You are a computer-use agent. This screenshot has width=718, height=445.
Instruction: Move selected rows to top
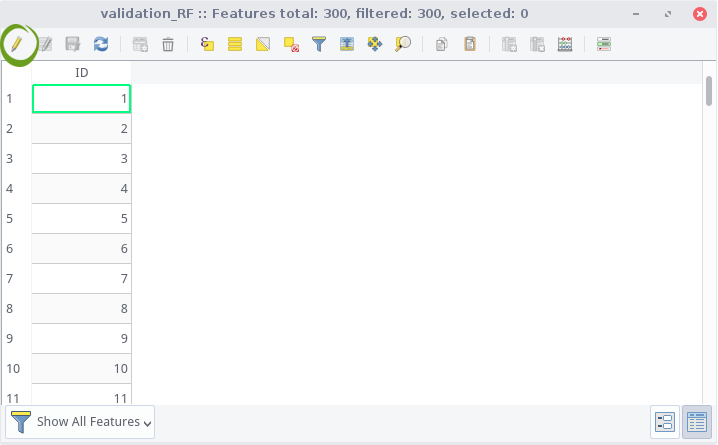pos(347,44)
